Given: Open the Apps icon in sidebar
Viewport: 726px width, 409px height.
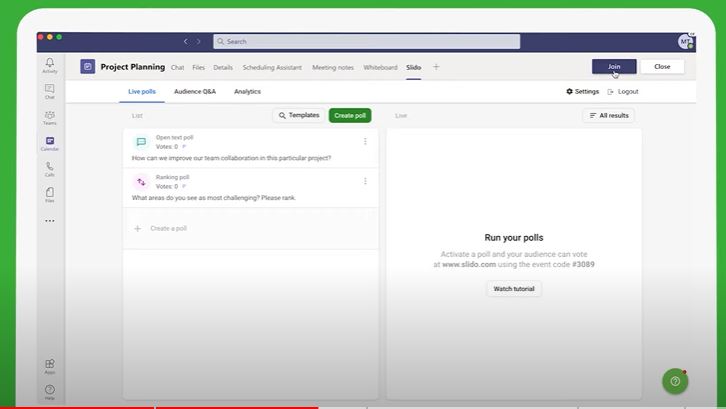Looking at the screenshot, I should (49, 367).
